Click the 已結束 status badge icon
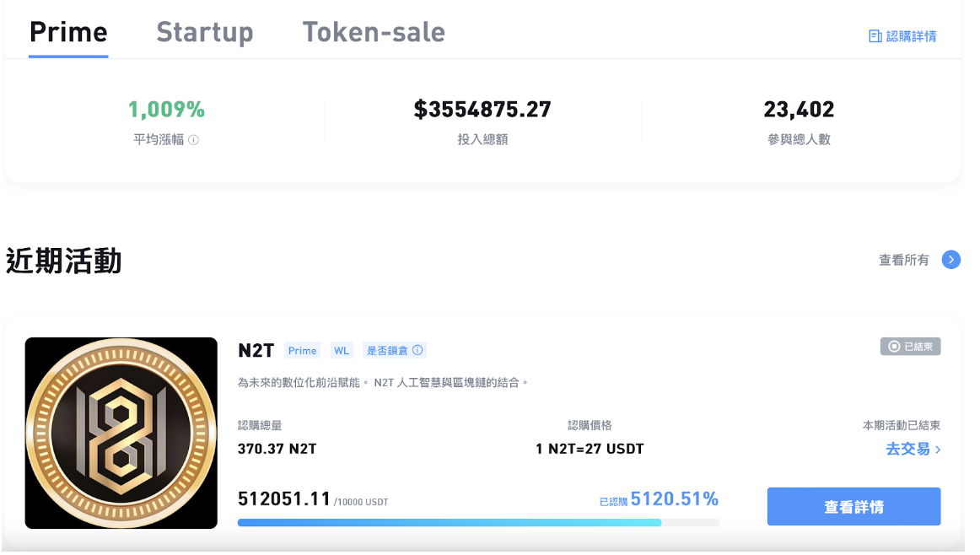Viewport: 980px width, 555px height. pos(894,347)
